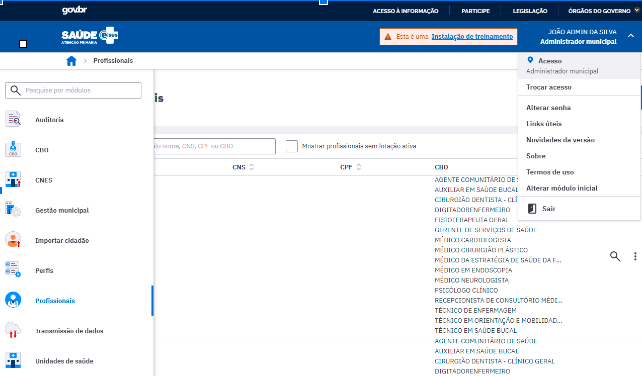Viewport: 642px width, 376px height.
Task: Click the CBO column header
Action: (x=441, y=167)
